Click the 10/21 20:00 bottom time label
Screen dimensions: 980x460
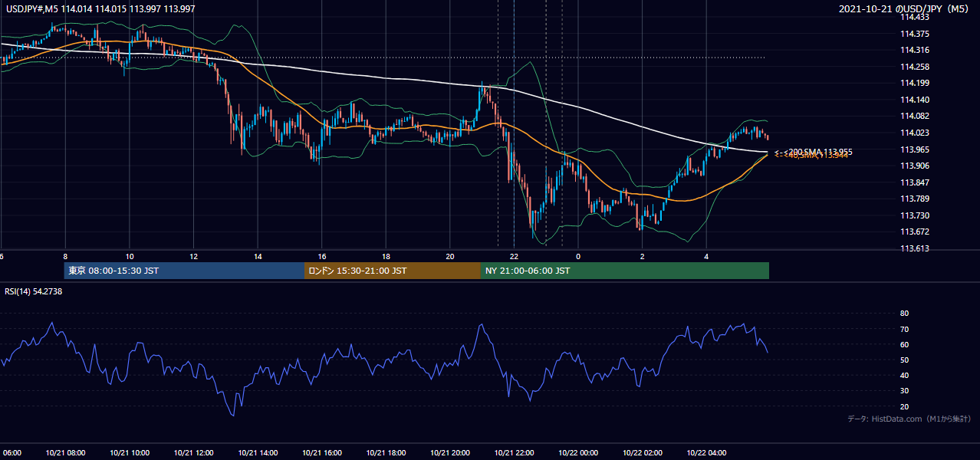point(450,453)
